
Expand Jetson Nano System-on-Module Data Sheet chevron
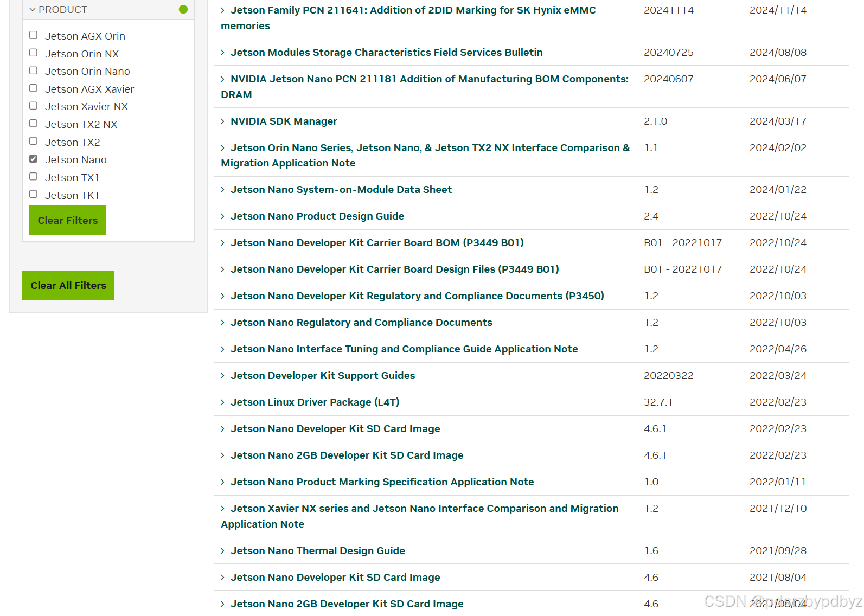(x=222, y=190)
